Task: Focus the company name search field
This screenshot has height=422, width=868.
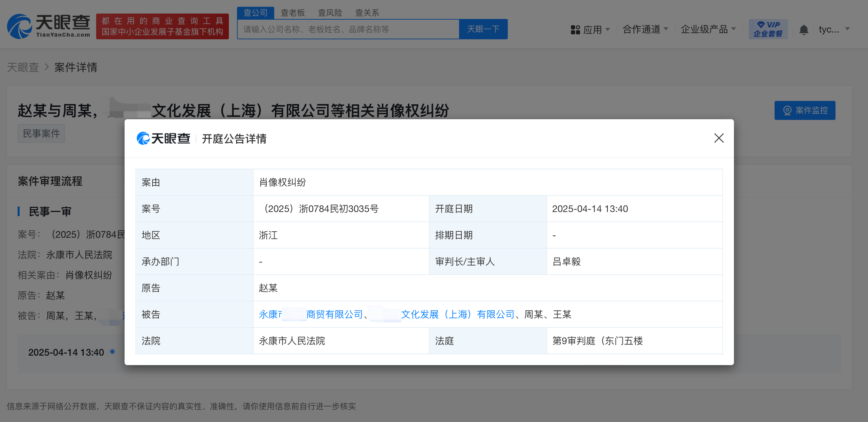Action: 348,29
